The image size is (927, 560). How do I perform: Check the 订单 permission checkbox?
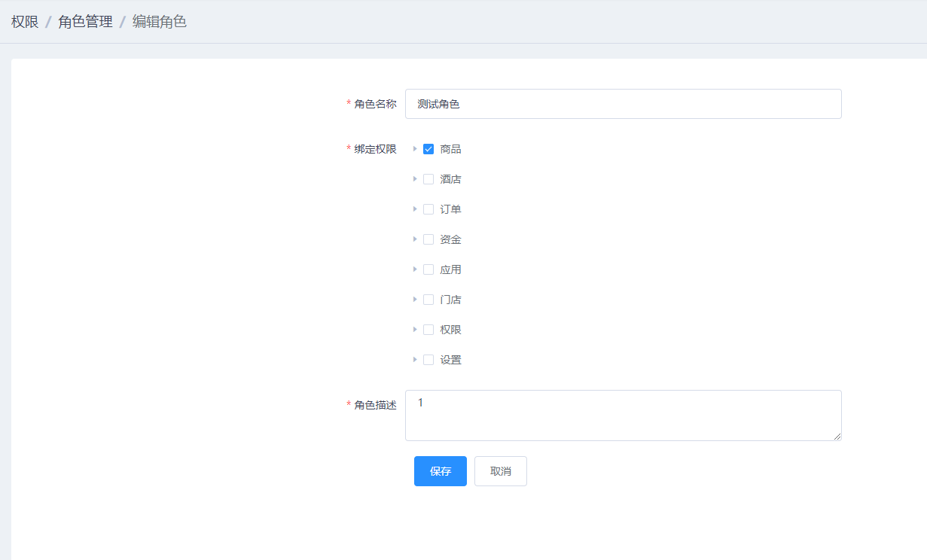pyautogui.click(x=428, y=209)
